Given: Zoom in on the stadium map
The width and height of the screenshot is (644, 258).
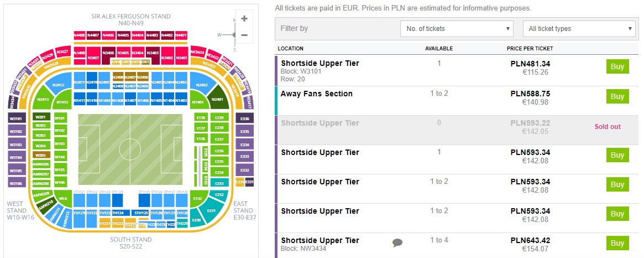Looking at the screenshot, I should [x=244, y=18].
